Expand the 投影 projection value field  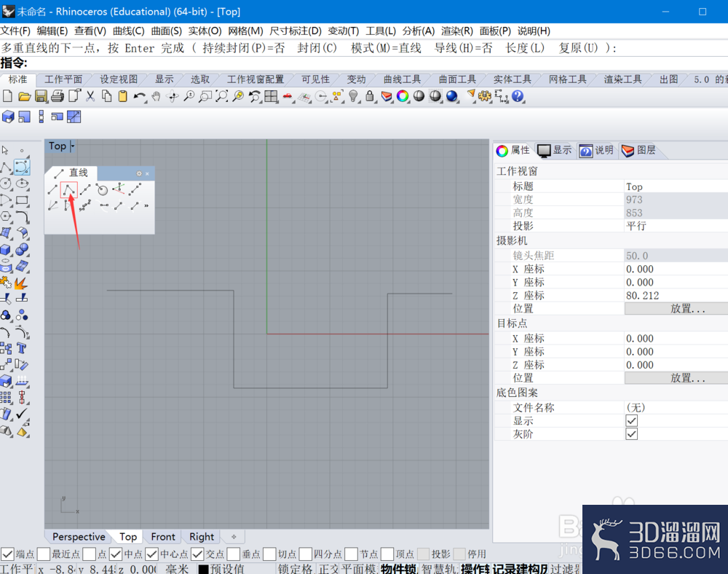tap(676, 226)
